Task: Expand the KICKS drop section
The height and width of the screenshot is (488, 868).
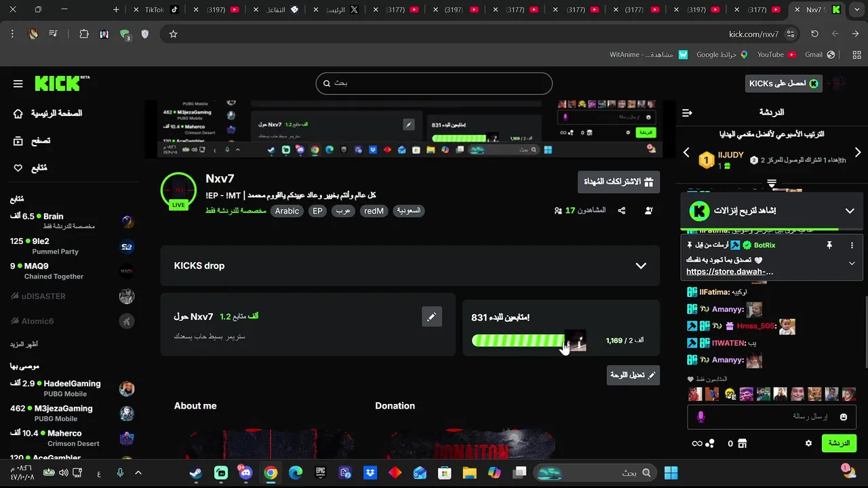Action: (641, 266)
